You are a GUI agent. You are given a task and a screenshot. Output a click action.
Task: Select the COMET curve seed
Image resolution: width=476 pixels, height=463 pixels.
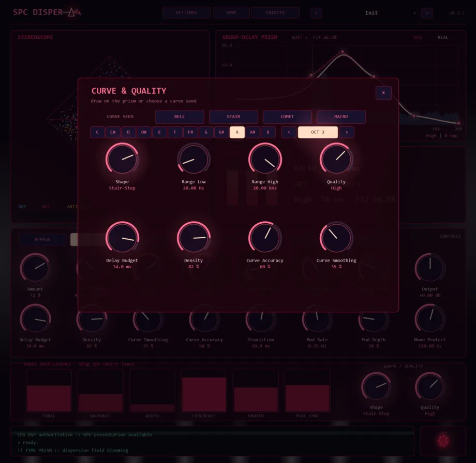287,117
